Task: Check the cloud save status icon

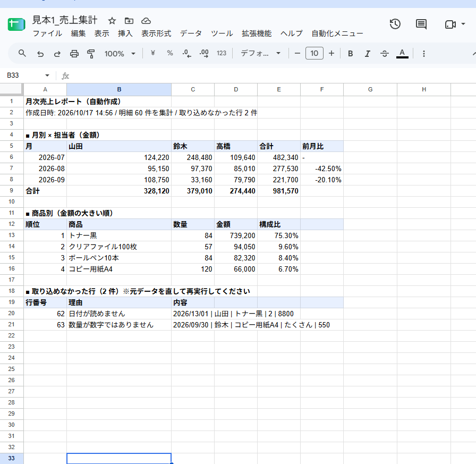Action: (x=146, y=21)
